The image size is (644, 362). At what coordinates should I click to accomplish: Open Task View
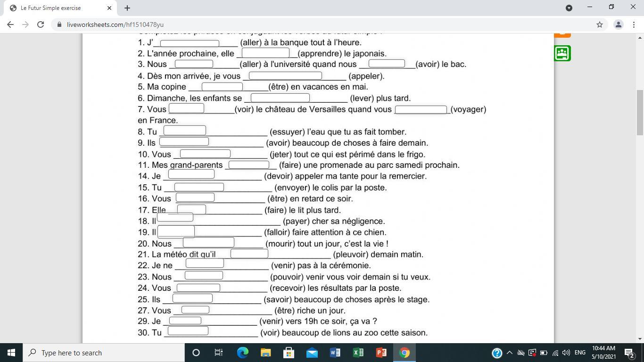pos(219,353)
